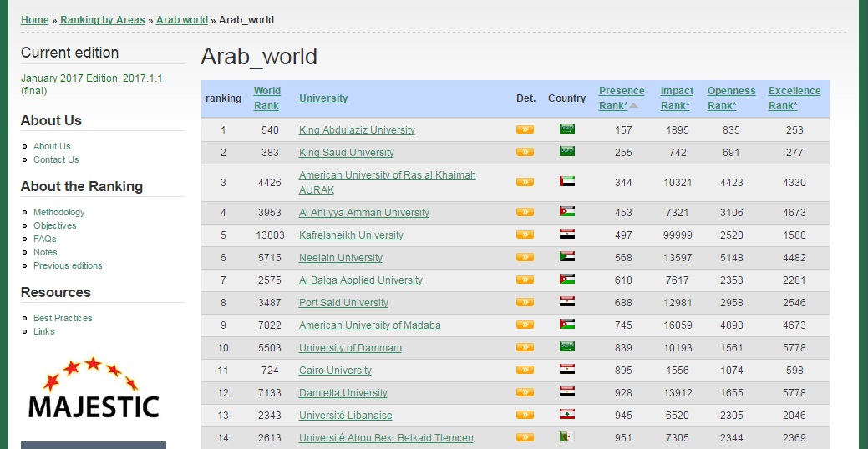Open details icon for King Saud University
Image resolution: width=868 pixels, height=449 pixels.
pyautogui.click(x=525, y=152)
